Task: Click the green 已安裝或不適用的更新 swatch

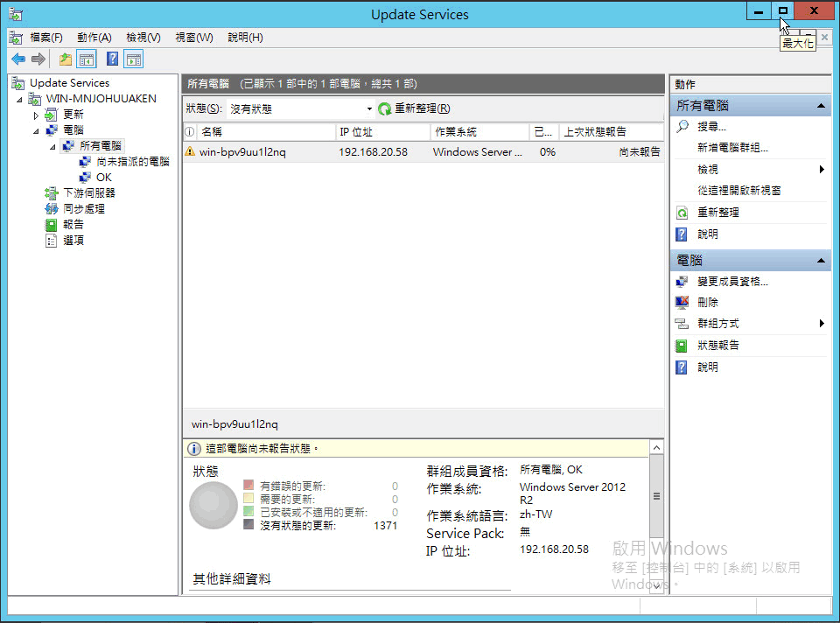Action: [x=248, y=511]
